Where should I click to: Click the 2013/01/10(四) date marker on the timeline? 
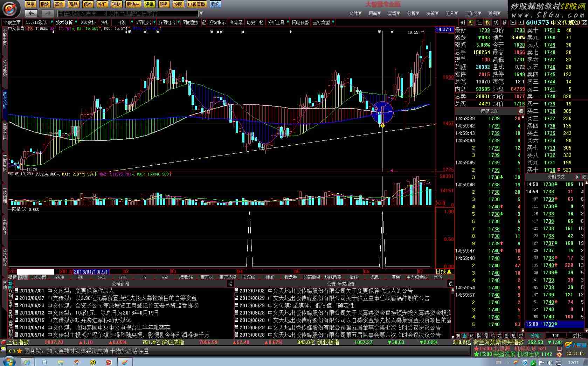click(x=91, y=271)
